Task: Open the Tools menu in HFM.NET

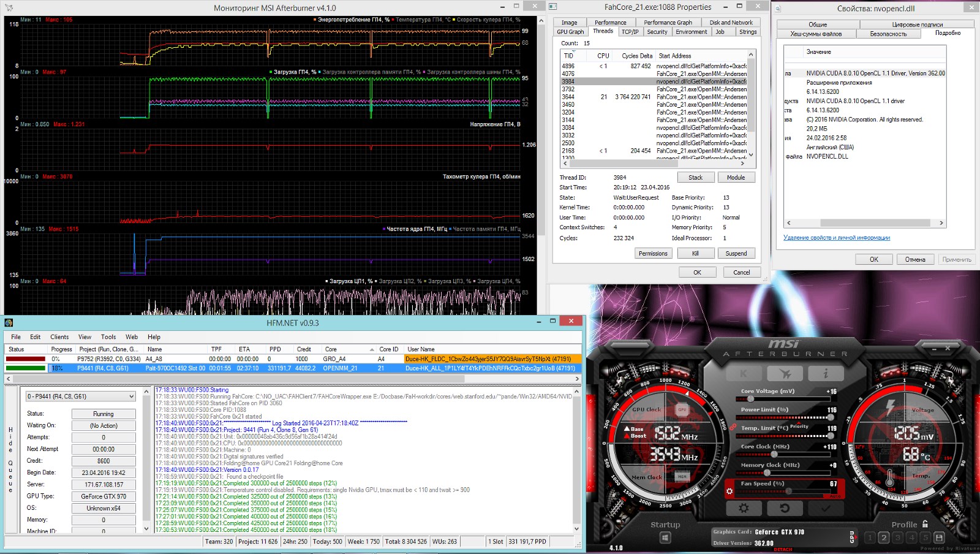Action: click(x=108, y=337)
